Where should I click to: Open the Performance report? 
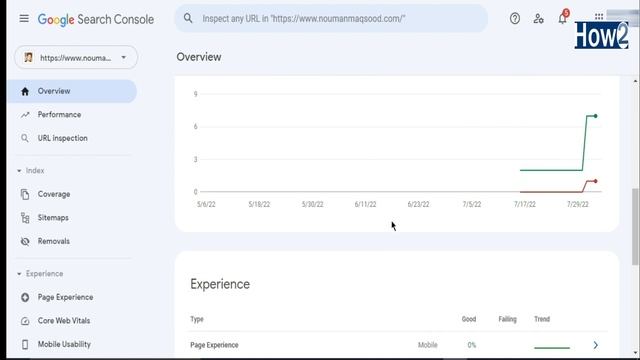point(59,115)
